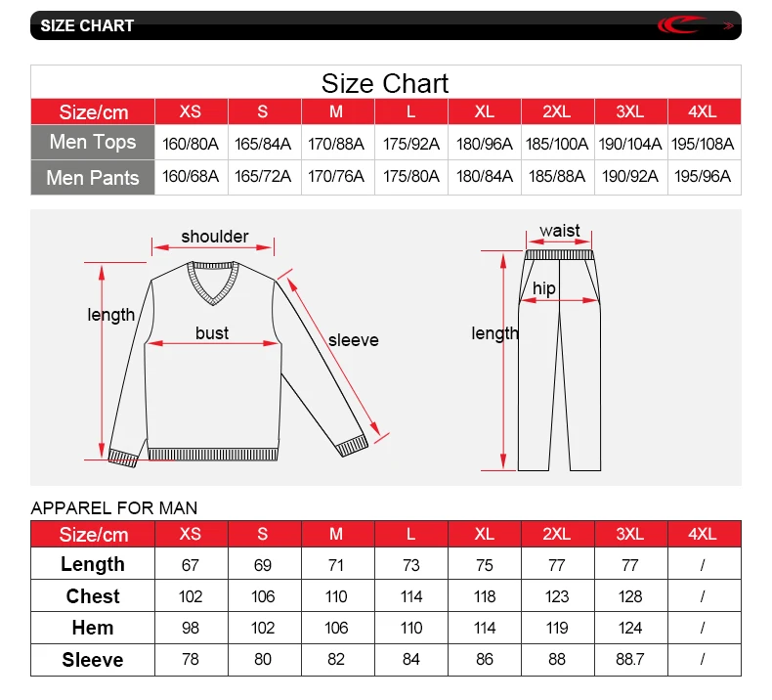Screen dimensions: 772x700
Task: Click the 'waist' label on pants diagram
Action: [560, 230]
